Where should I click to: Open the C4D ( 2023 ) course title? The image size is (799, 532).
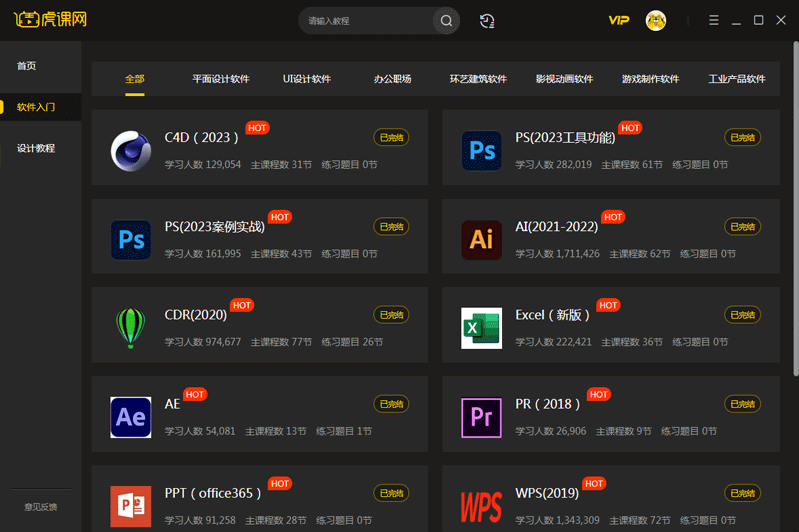[x=202, y=138]
